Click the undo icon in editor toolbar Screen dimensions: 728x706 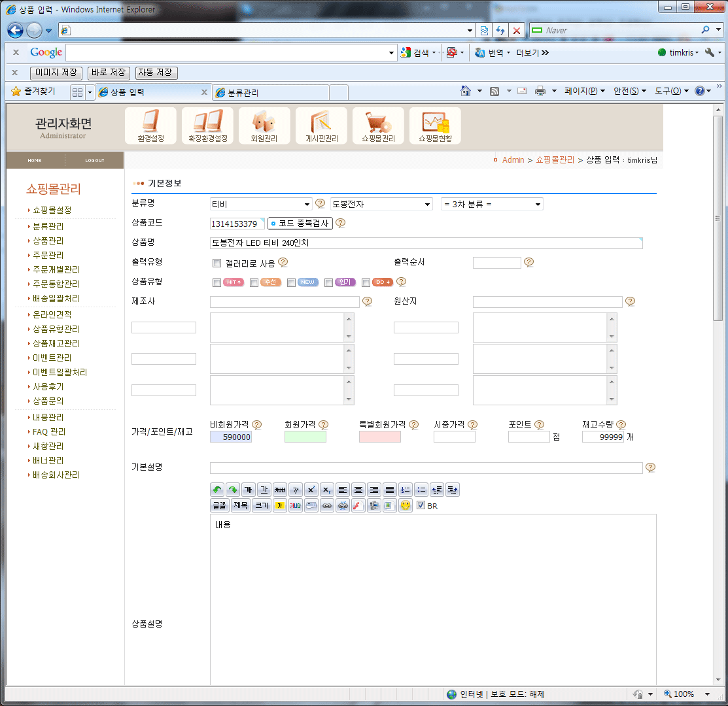(217, 490)
